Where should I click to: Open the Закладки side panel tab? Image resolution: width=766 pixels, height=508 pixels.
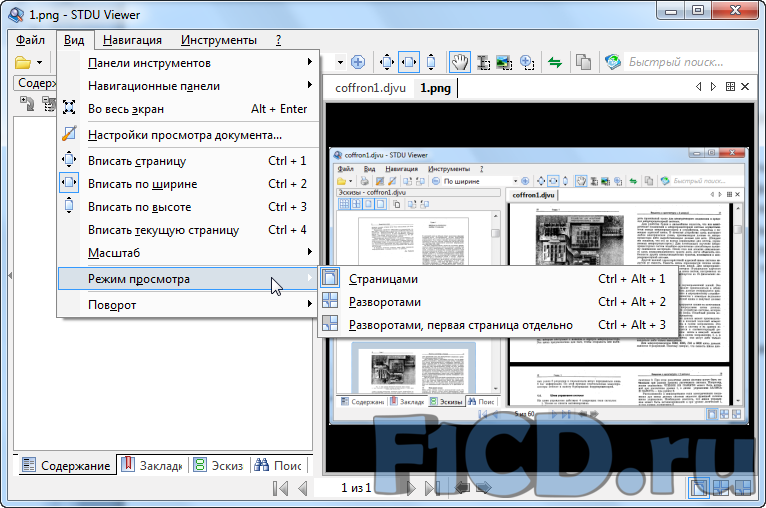(x=152, y=465)
